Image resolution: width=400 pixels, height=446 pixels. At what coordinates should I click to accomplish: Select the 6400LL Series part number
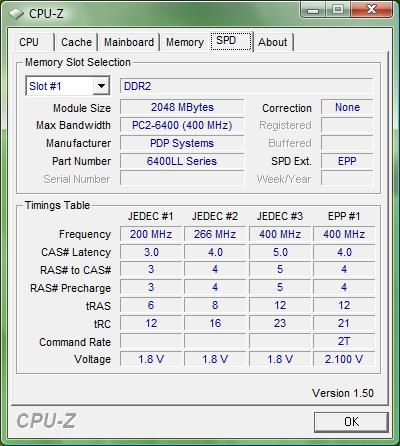pos(182,161)
